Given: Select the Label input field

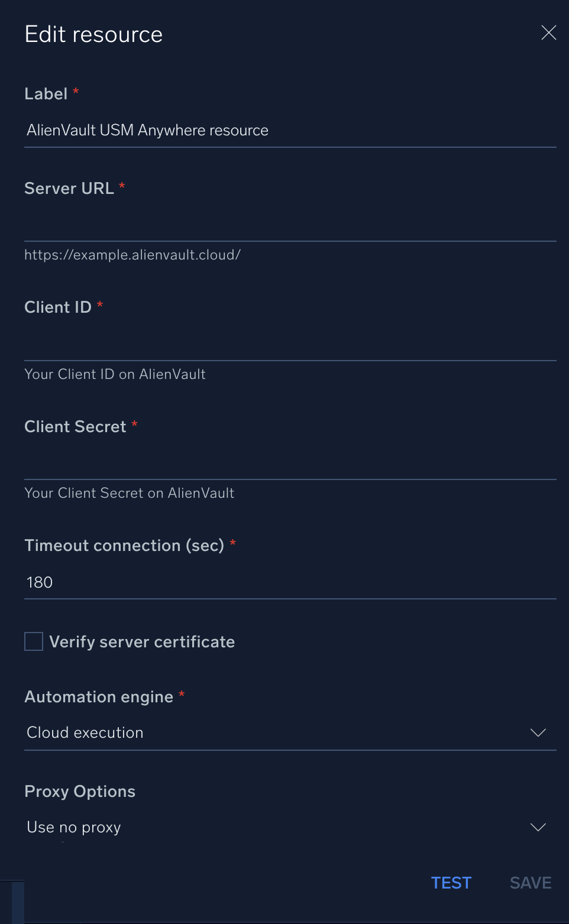Looking at the screenshot, I should [290, 130].
